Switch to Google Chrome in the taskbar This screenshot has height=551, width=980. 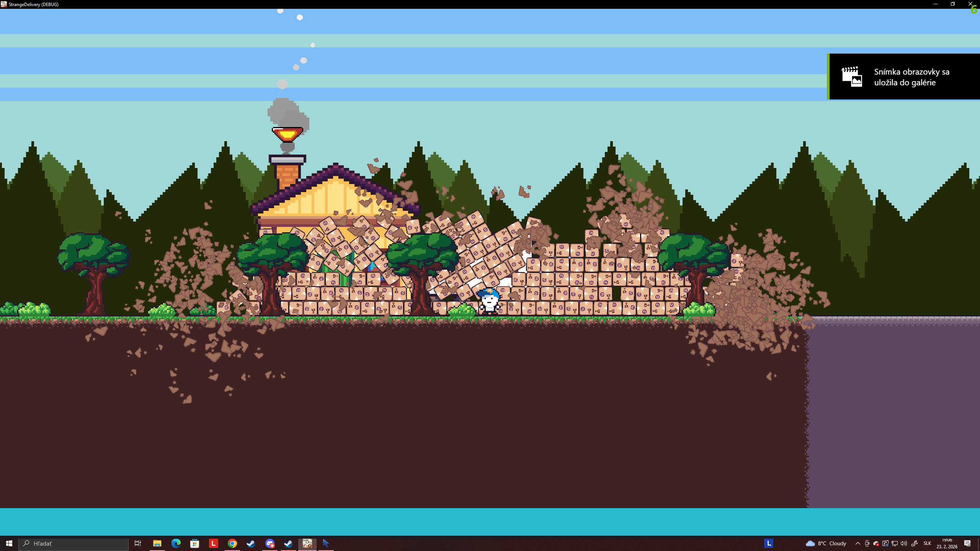(x=232, y=543)
